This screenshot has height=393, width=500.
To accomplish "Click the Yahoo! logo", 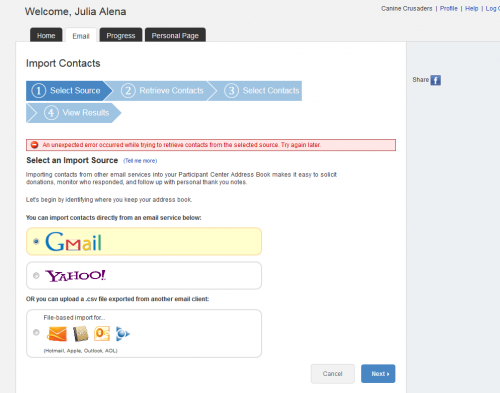I will pos(76,276).
